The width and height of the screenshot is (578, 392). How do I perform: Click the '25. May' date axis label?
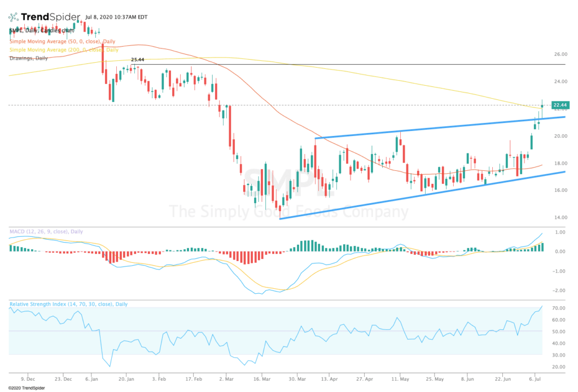tap(435, 379)
